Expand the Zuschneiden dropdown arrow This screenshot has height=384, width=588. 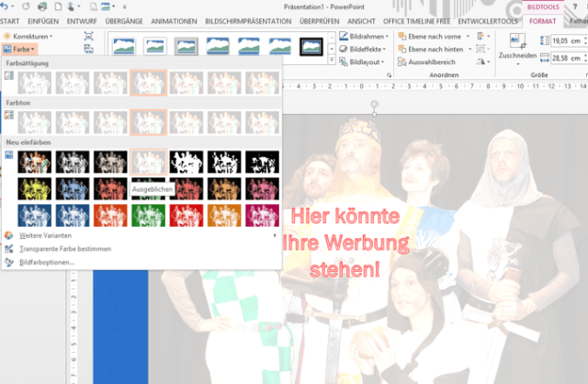(517, 64)
